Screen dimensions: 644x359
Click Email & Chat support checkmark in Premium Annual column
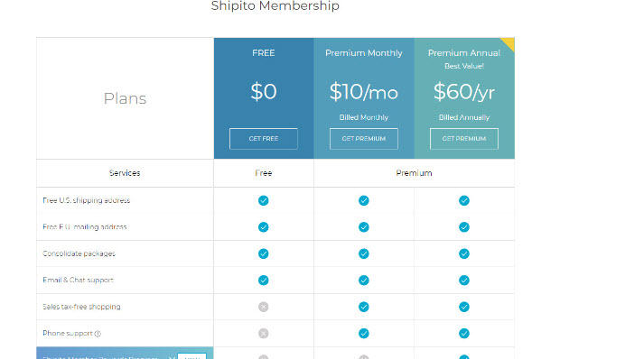click(463, 281)
